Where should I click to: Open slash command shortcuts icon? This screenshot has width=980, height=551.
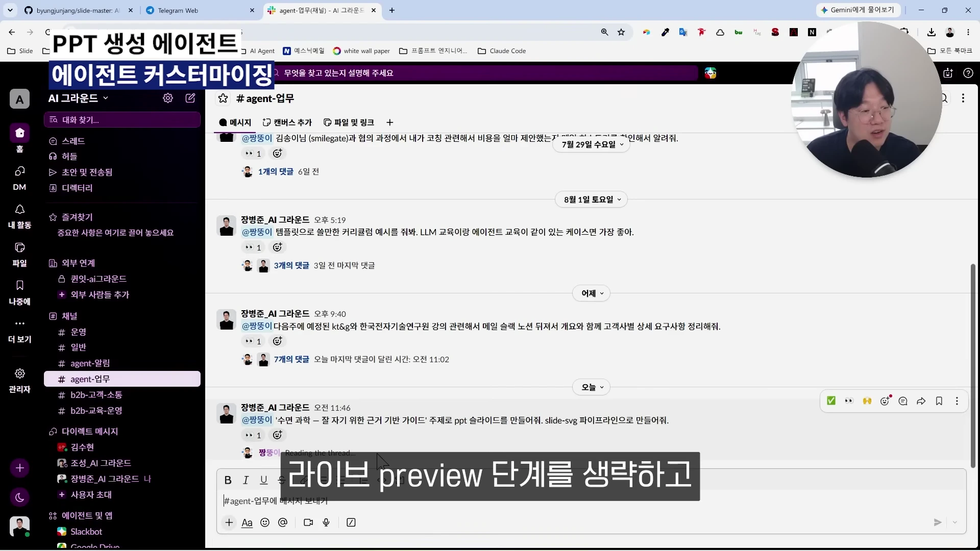coord(351,522)
